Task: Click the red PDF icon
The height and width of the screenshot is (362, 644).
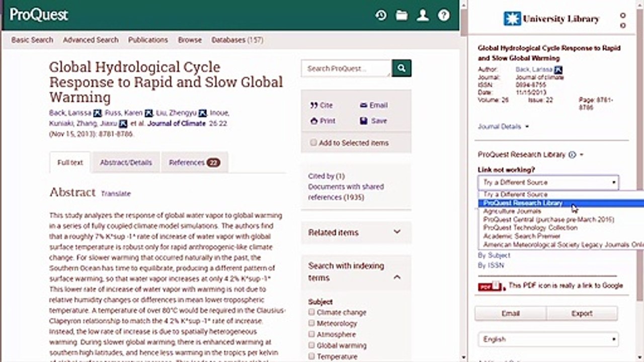Action: click(490, 286)
